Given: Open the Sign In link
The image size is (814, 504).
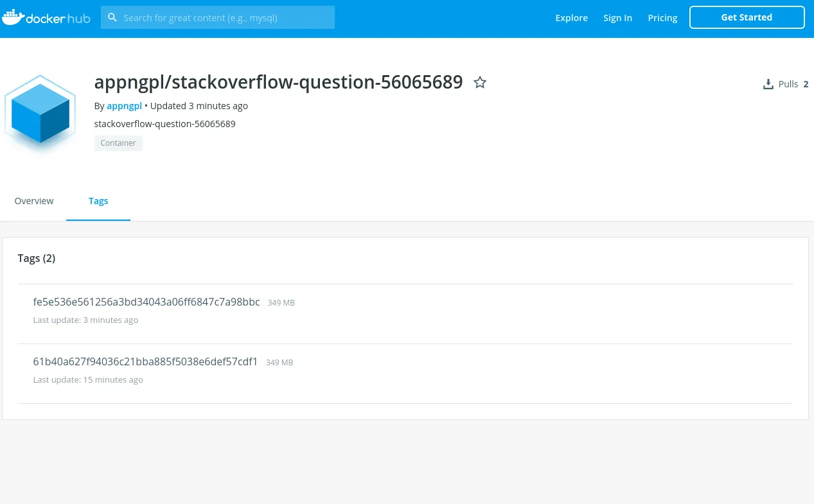Looking at the screenshot, I should 617,18.
